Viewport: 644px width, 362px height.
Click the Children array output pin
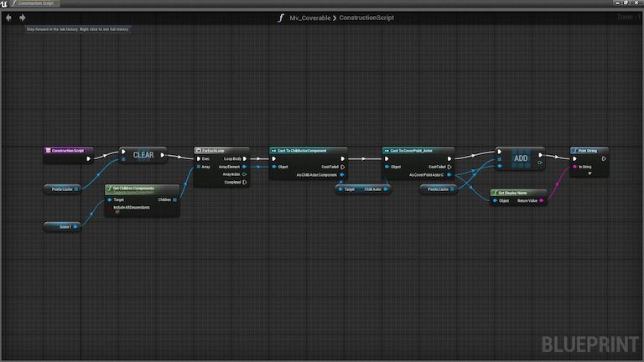[174, 200]
